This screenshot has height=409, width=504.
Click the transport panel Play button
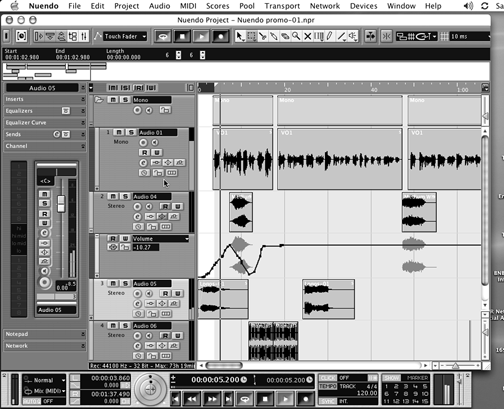click(x=285, y=399)
